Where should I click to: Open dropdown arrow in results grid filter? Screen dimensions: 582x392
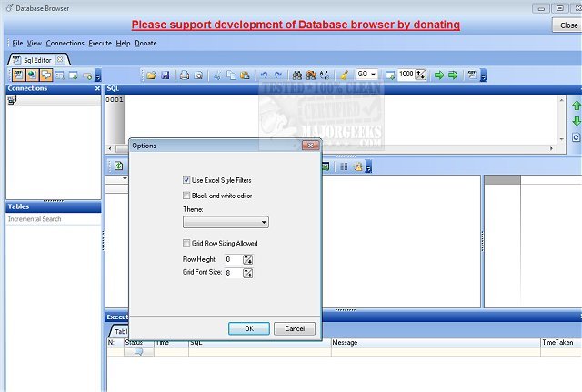click(125, 179)
